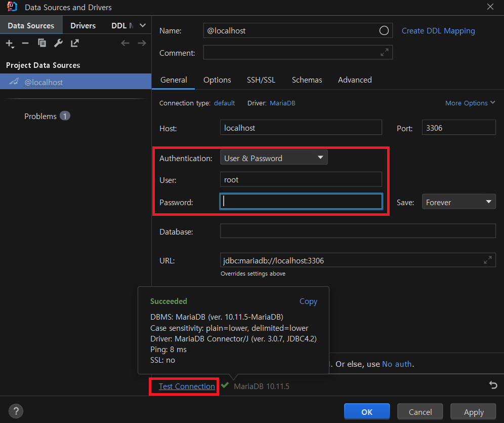Image resolution: width=504 pixels, height=423 pixels.
Task: Click the Database input field
Action: click(358, 231)
